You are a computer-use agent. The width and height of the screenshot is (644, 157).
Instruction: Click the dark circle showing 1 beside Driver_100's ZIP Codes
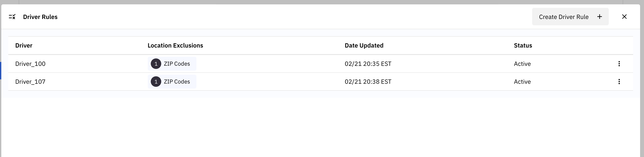(x=156, y=64)
